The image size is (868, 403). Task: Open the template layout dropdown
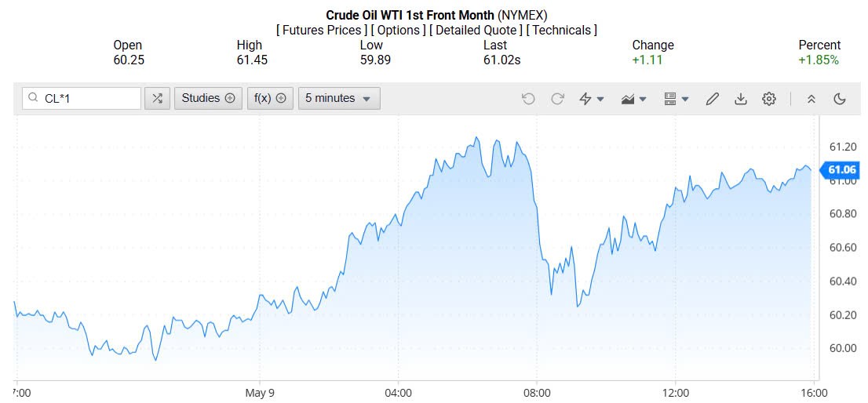(x=676, y=99)
